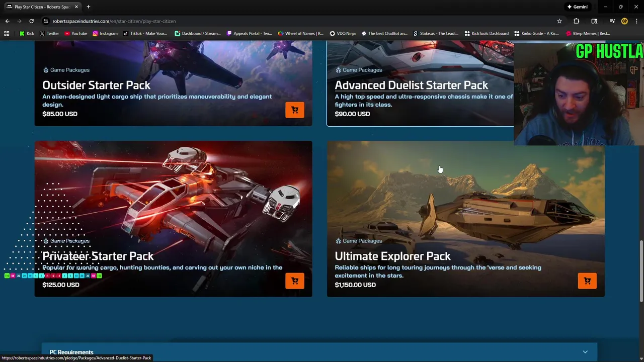Open the Dashboard / Stream bookmark
The height and width of the screenshot is (362, 644).
pos(197,33)
